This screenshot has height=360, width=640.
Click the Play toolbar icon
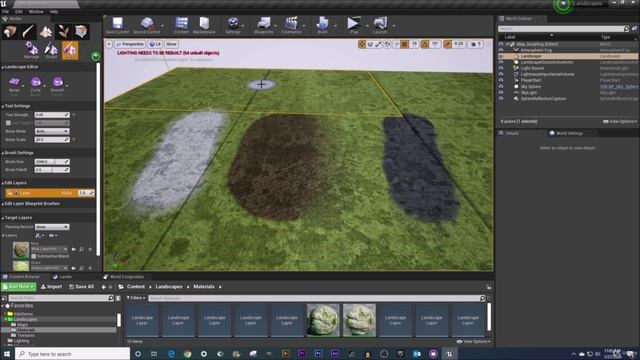pos(353,25)
